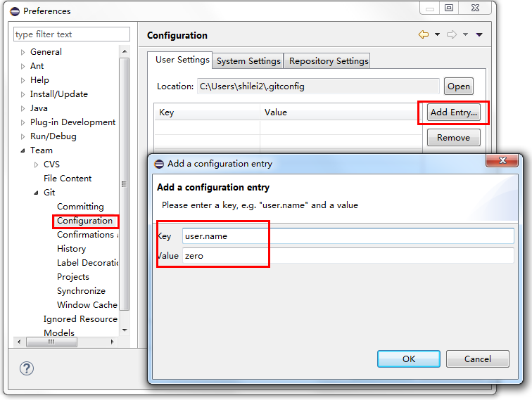This screenshot has height=400, width=532.
Task: Focus the type filter text field
Action: click(x=72, y=34)
